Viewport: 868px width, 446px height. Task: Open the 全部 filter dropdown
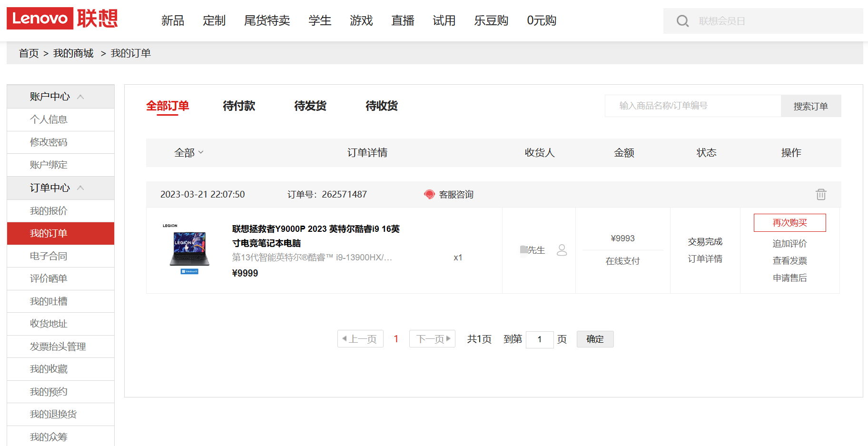point(189,153)
